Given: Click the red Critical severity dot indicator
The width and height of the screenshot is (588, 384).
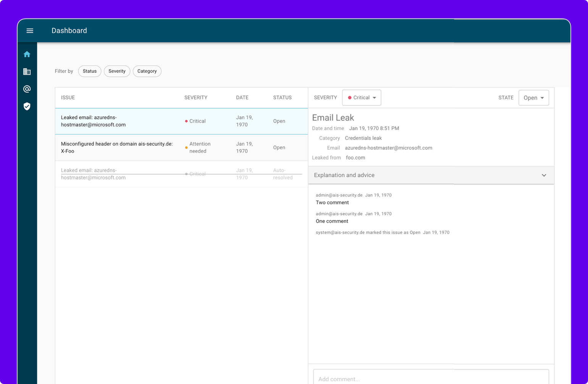Looking at the screenshot, I should tap(187, 121).
